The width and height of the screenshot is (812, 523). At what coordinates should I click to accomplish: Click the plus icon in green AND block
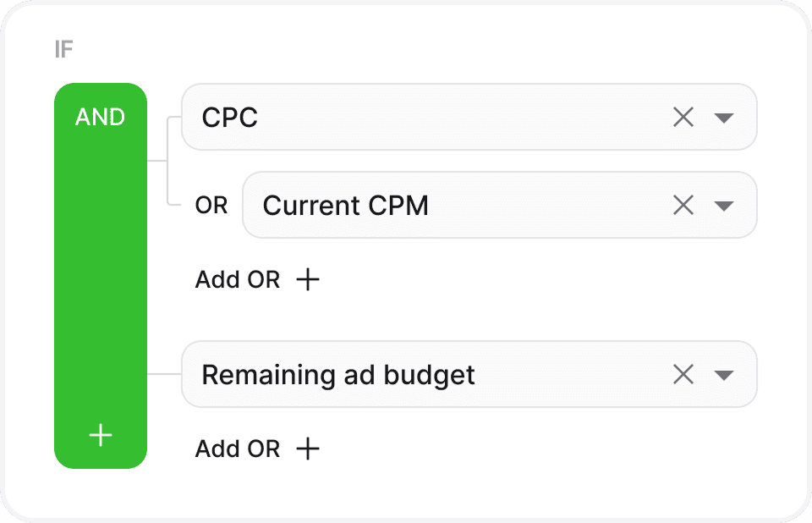click(101, 435)
